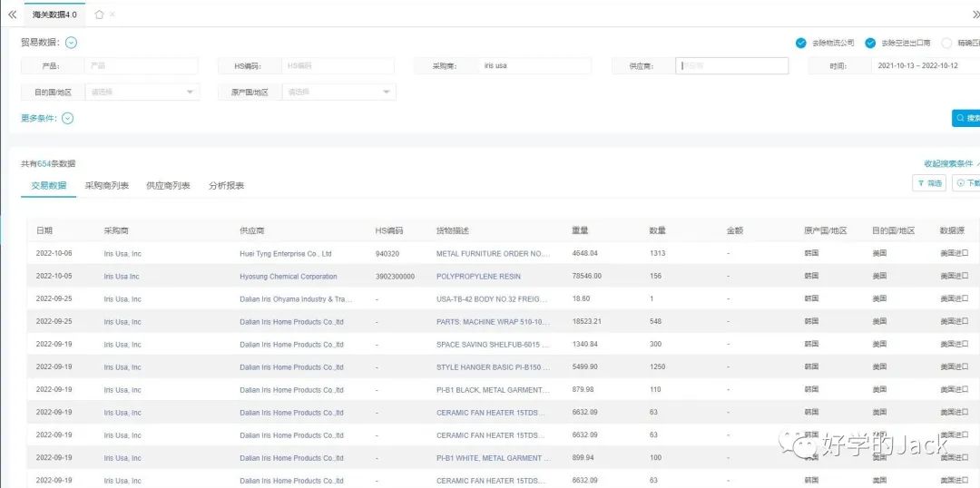The height and width of the screenshot is (488, 980).
Task: Click the 筛选 filter funnel button
Action: click(x=929, y=183)
